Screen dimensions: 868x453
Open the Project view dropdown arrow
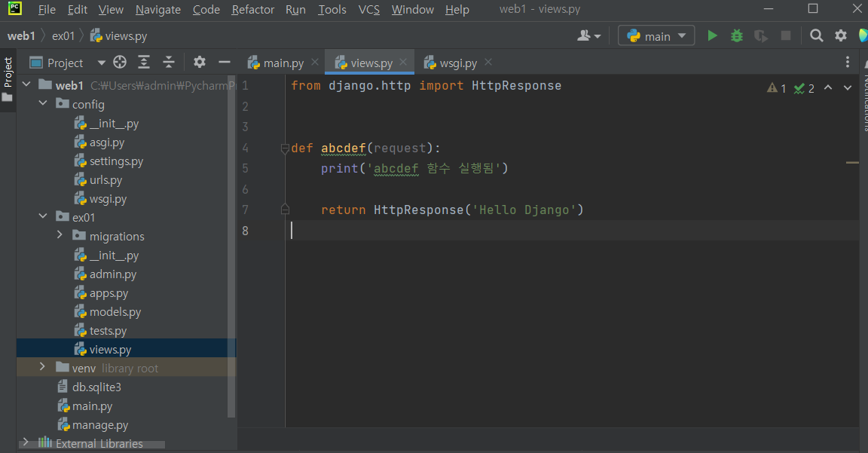101,63
